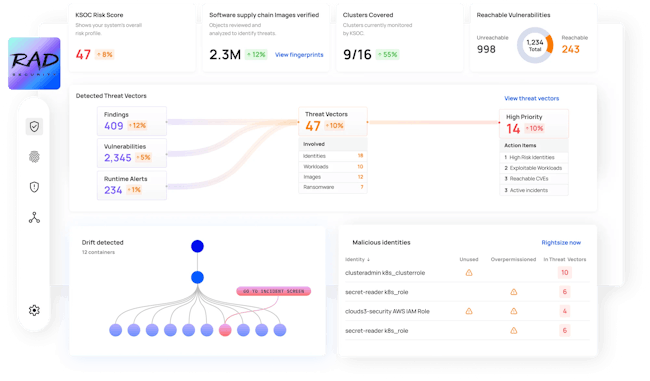Click the In Threat Vectors column header
Viewport: 650px width, 381px height.
565,260
